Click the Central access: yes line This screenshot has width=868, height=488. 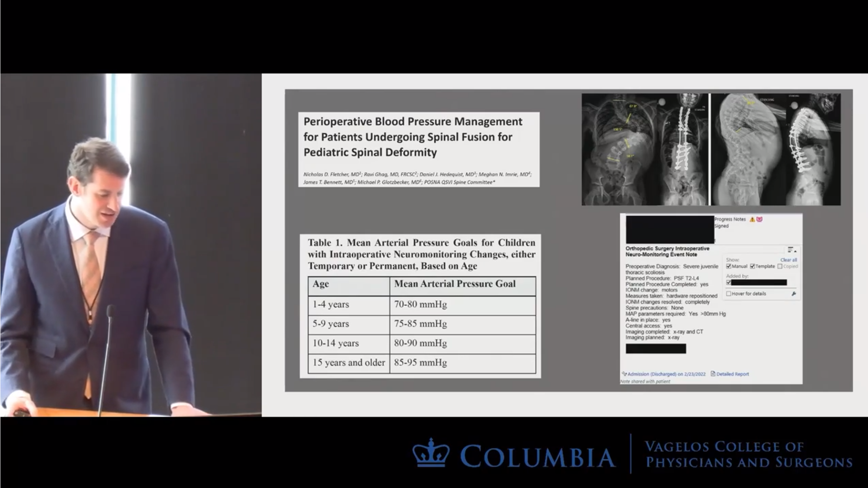point(649,326)
